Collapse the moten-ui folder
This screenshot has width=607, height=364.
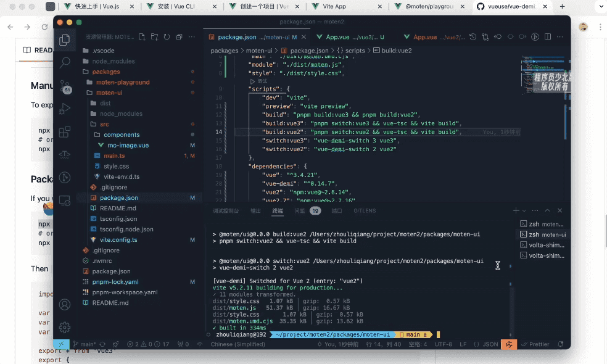click(x=109, y=93)
